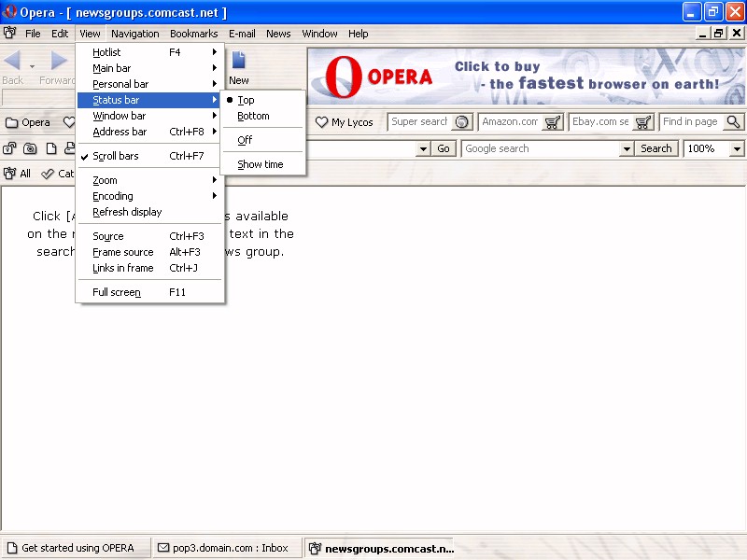Click into the Google search input field

540,149
